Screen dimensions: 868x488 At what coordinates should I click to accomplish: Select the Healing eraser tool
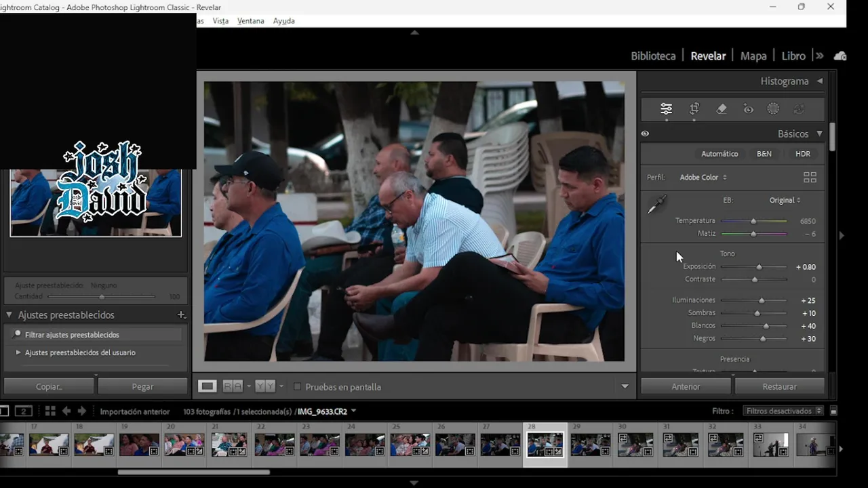coord(722,108)
